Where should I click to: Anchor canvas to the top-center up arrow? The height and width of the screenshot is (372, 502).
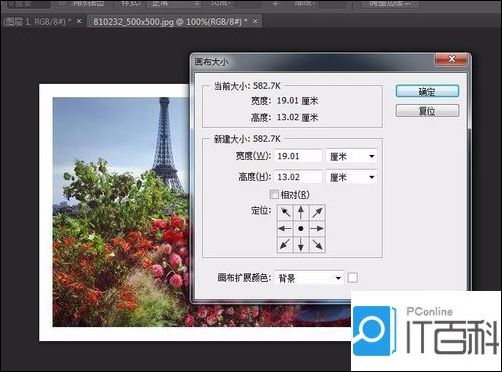point(301,212)
